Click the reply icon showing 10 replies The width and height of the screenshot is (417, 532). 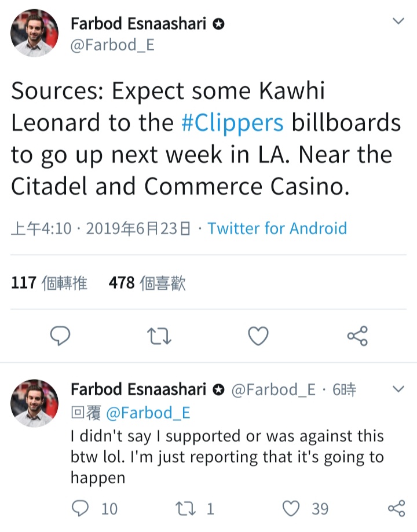(x=79, y=509)
